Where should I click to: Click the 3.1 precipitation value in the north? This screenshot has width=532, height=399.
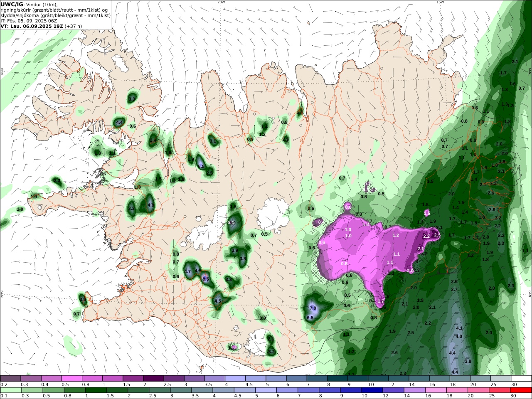click(x=213, y=141)
